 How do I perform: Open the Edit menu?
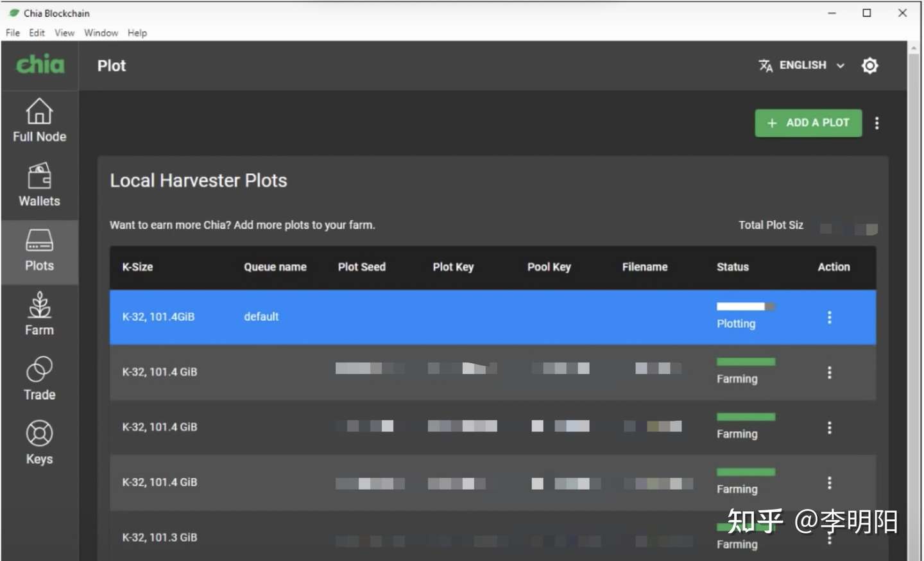point(37,33)
